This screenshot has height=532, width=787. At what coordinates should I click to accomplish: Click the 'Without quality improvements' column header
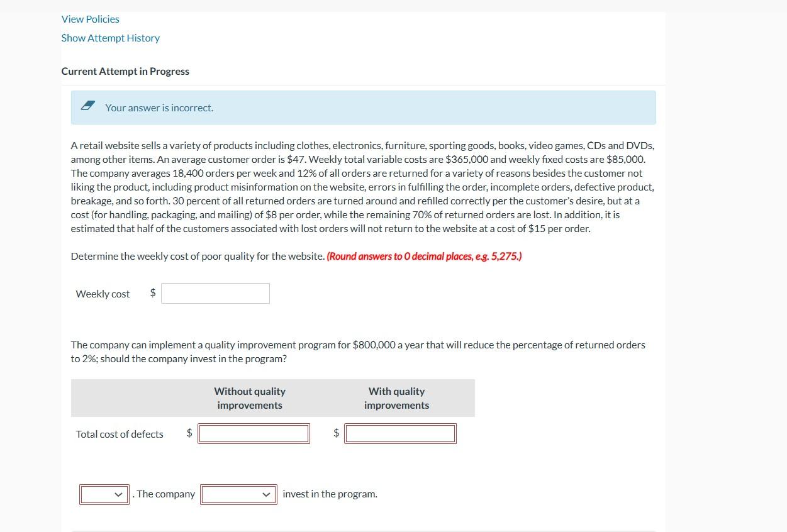point(249,397)
